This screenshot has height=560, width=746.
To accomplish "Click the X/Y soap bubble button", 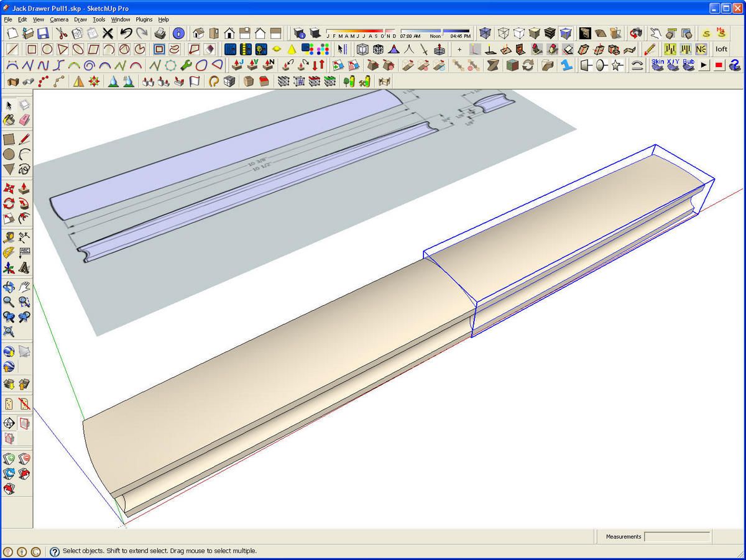I will pyautogui.click(x=673, y=65).
